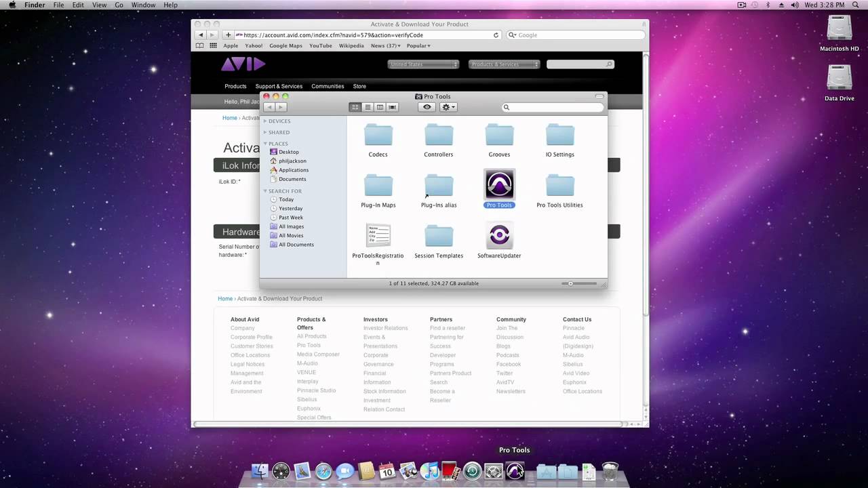Open the Finder Action gear menu
The width and height of the screenshot is (868, 488).
point(448,107)
